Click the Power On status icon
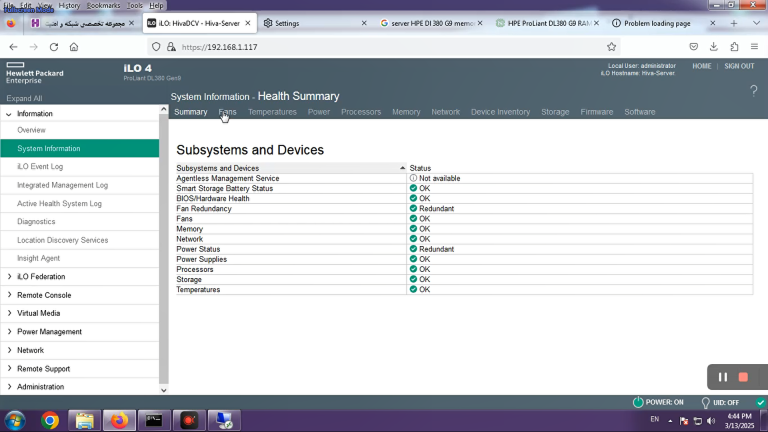 point(638,402)
